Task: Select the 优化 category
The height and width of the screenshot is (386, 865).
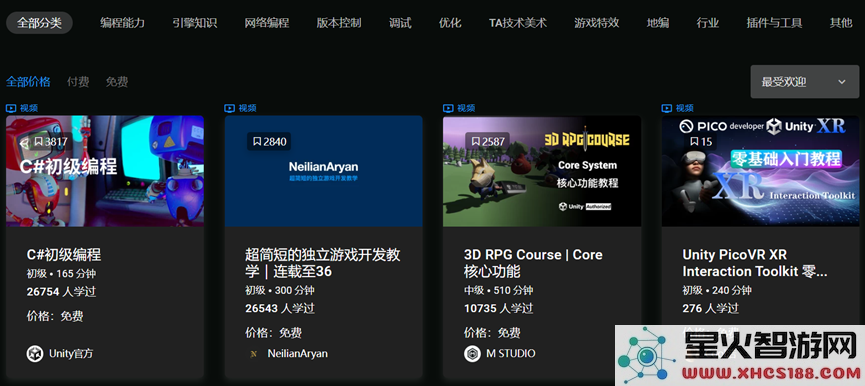Action: pos(450,23)
